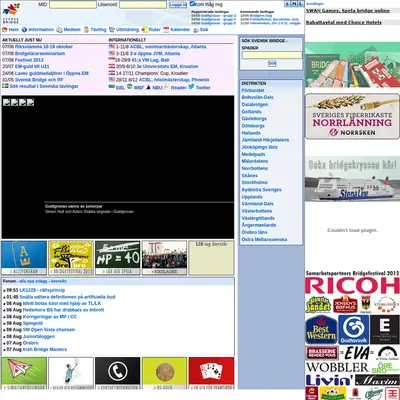400x400 pixels.
Task: Open SWAN Games, Spela bridge online link
Action: pyautogui.click(x=348, y=11)
